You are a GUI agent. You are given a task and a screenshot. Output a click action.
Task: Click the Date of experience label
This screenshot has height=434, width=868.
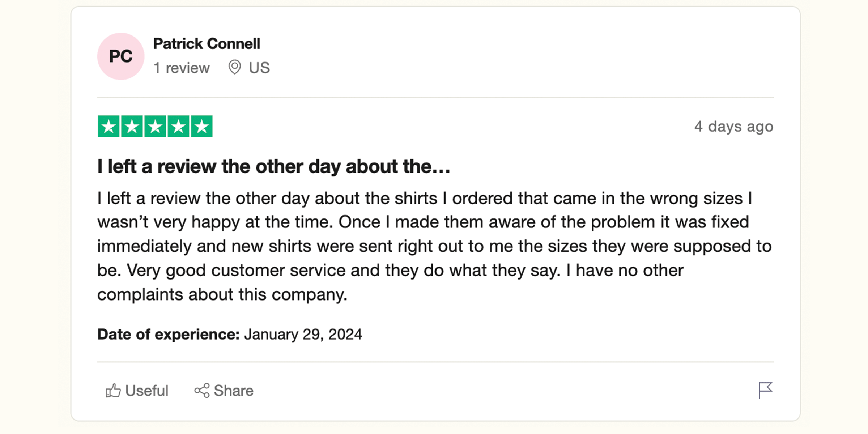169,334
